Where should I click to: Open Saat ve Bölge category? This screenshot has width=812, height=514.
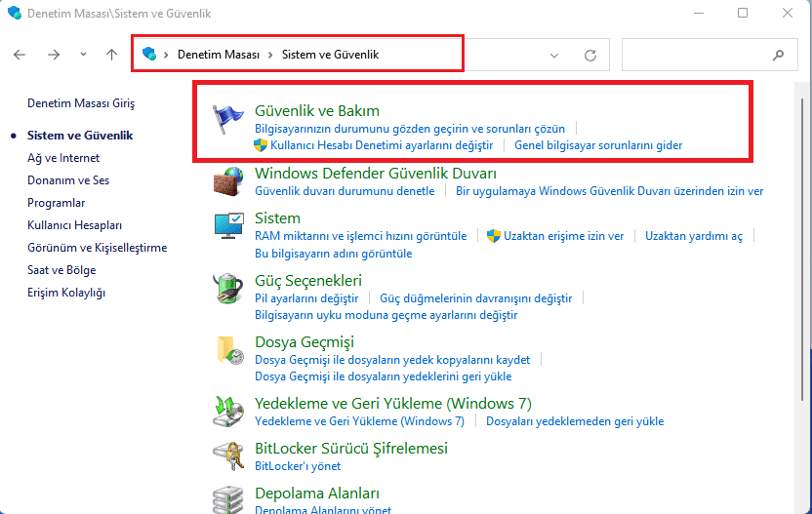point(61,270)
